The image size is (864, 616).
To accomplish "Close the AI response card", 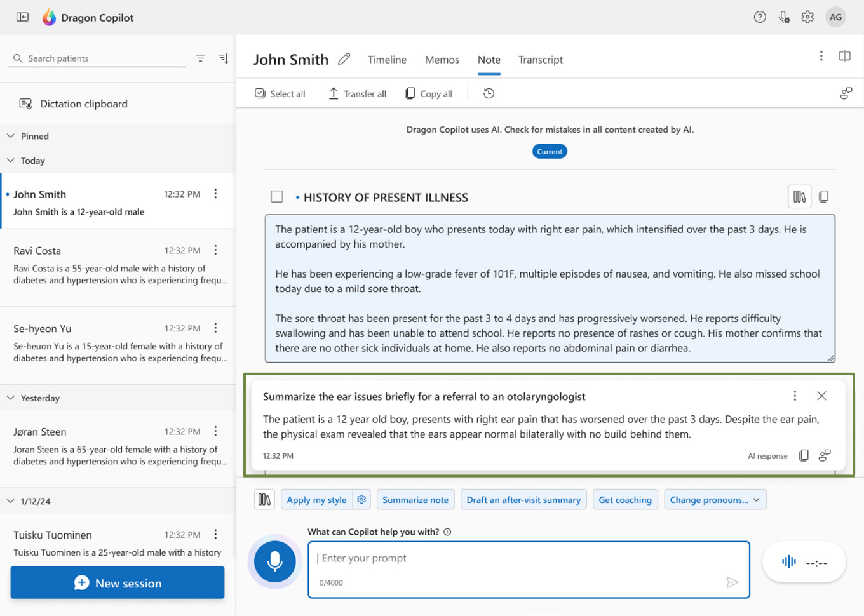I will tap(821, 396).
